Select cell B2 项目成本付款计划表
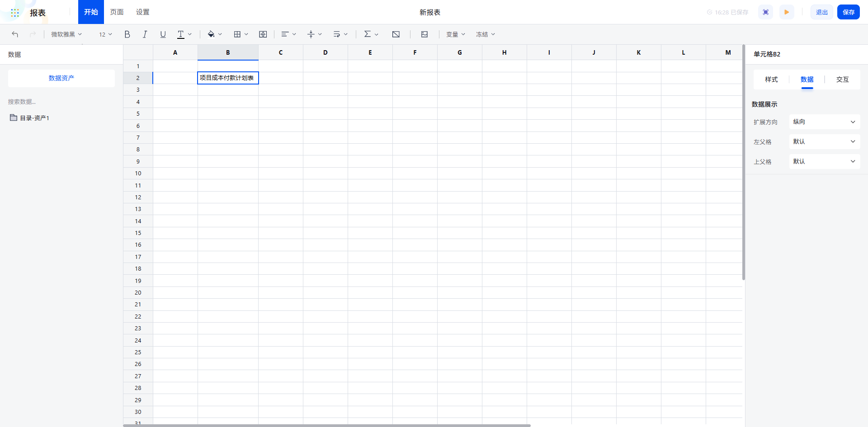Screen dimensions: 868x427 tap(228, 78)
